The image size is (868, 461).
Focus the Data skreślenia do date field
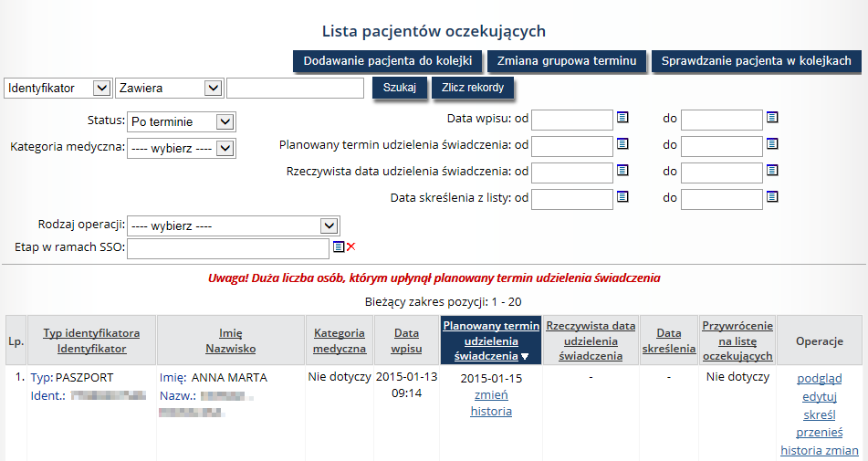721,199
